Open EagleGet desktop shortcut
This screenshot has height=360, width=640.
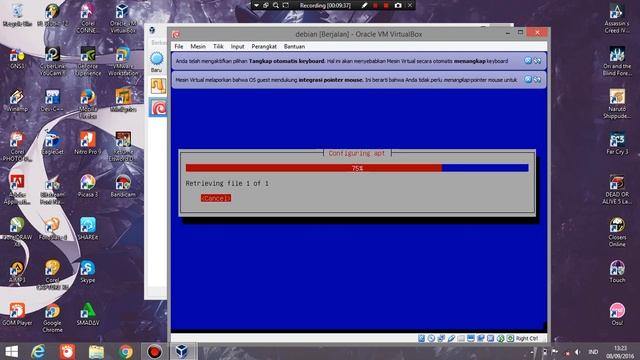[52, 144]
